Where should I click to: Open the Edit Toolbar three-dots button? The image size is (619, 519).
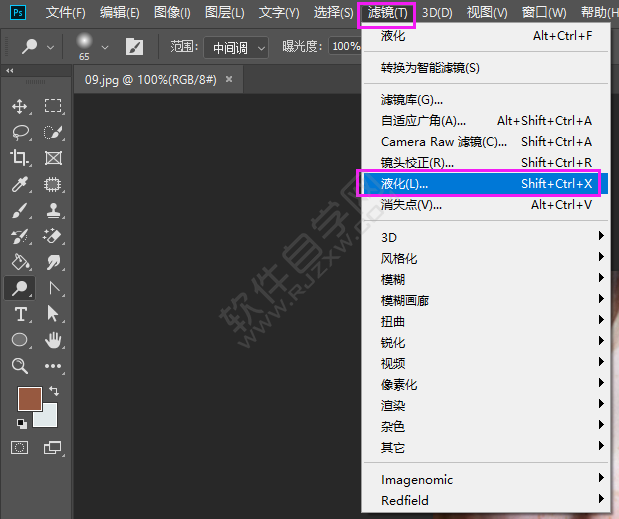pyautogui.click(x=53, y=366)
